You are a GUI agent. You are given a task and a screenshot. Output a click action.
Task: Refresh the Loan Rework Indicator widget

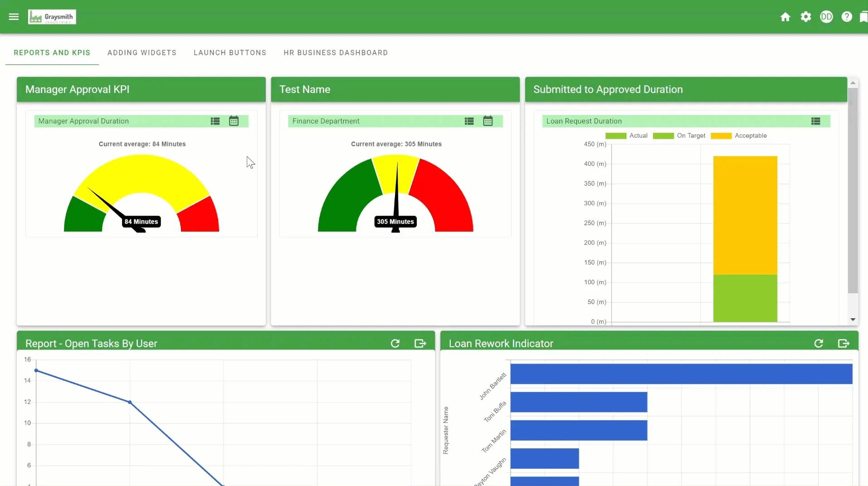click(x=818, y=344)
